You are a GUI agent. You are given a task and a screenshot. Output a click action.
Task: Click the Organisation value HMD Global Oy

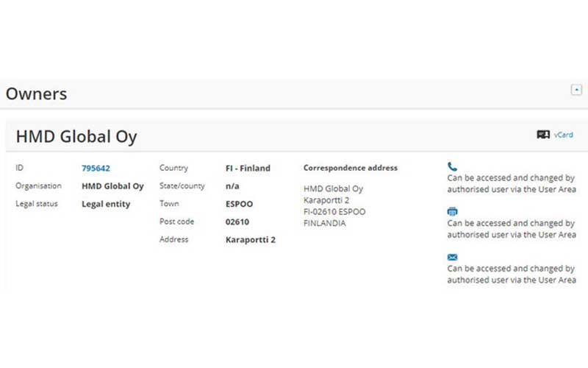click(x=112, y=186)
